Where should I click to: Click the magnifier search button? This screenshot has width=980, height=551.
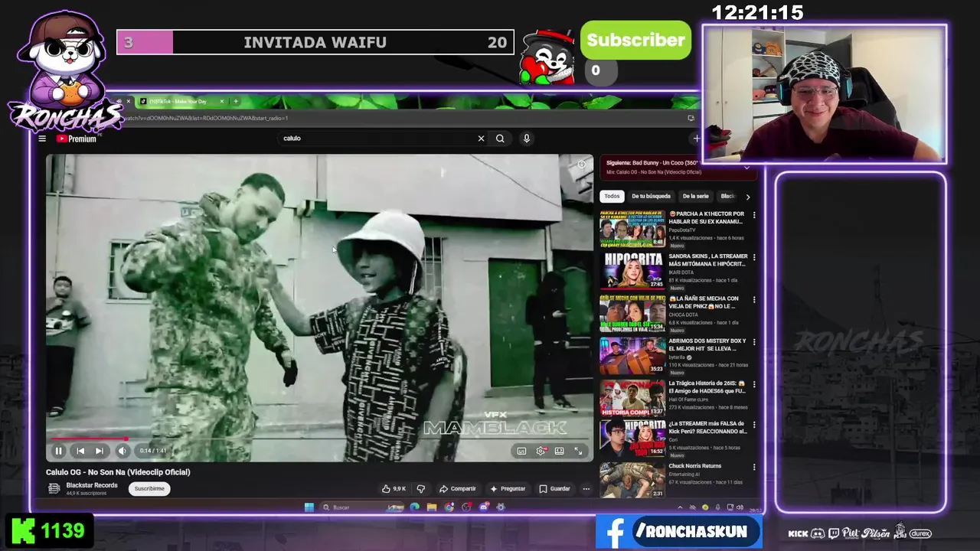click(x=500, y=139)
